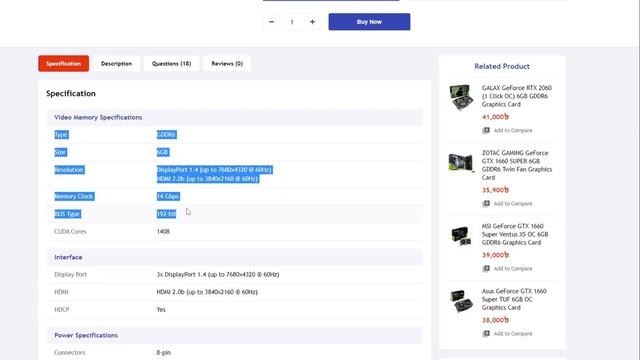Click the Memory Clock label

coord(74,196)
